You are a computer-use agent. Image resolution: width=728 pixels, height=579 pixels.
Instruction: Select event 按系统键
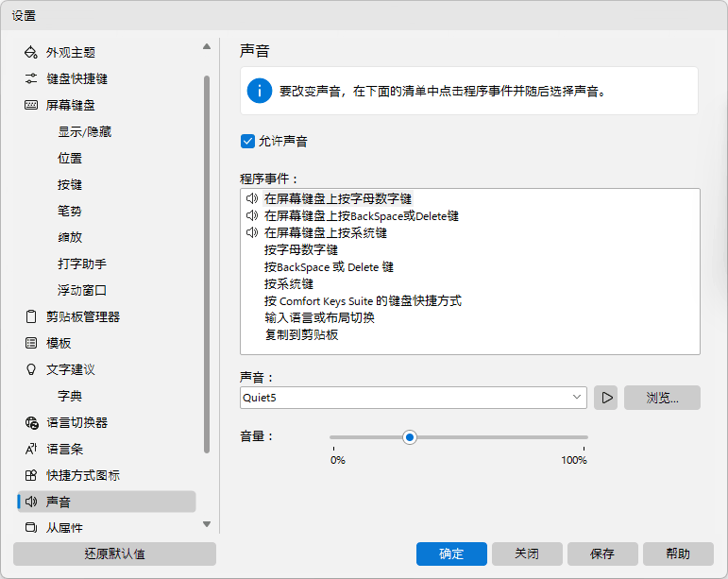[x=289, y=283]
